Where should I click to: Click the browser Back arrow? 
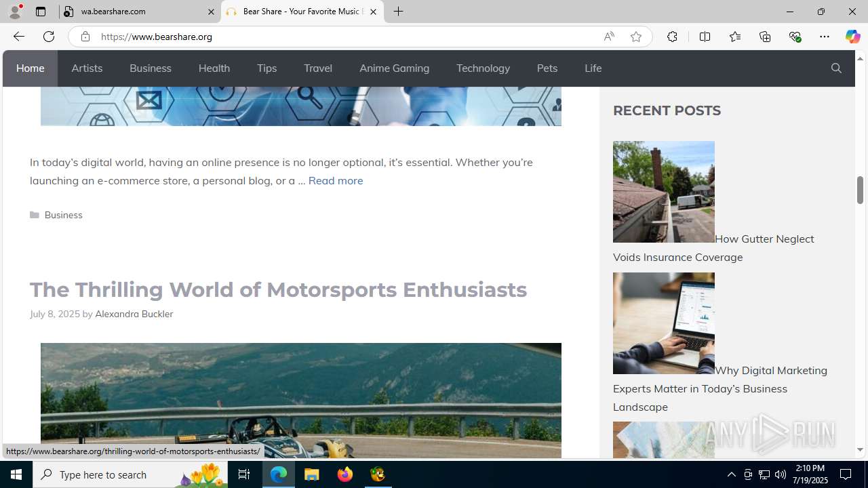(x=18, y=37)
